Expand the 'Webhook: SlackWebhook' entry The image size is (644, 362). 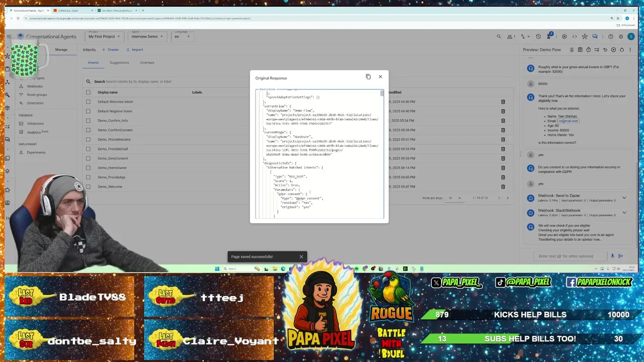point(624,212)
